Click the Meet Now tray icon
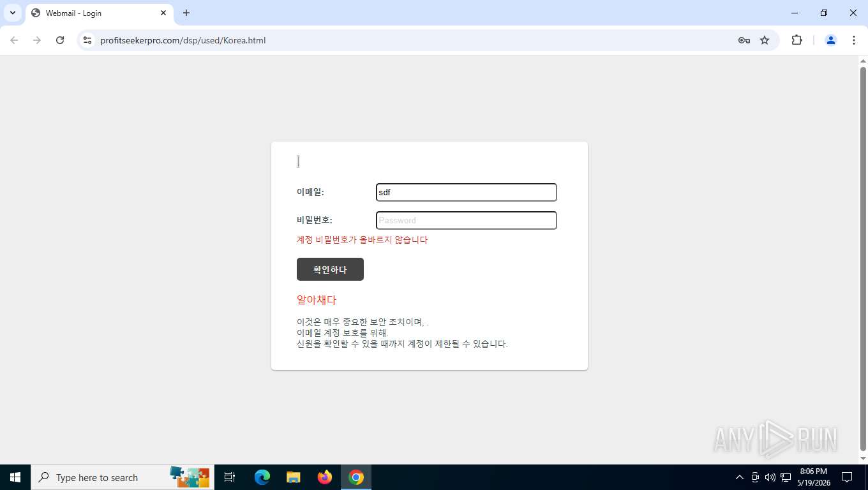This screenshot has width=868, height=490. (755, 477)
